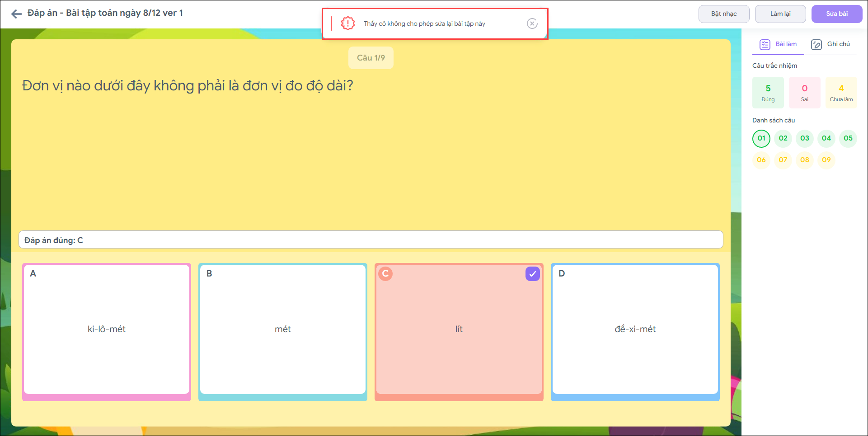Click the Bài làm checklist icon

(x=765, y=44)
